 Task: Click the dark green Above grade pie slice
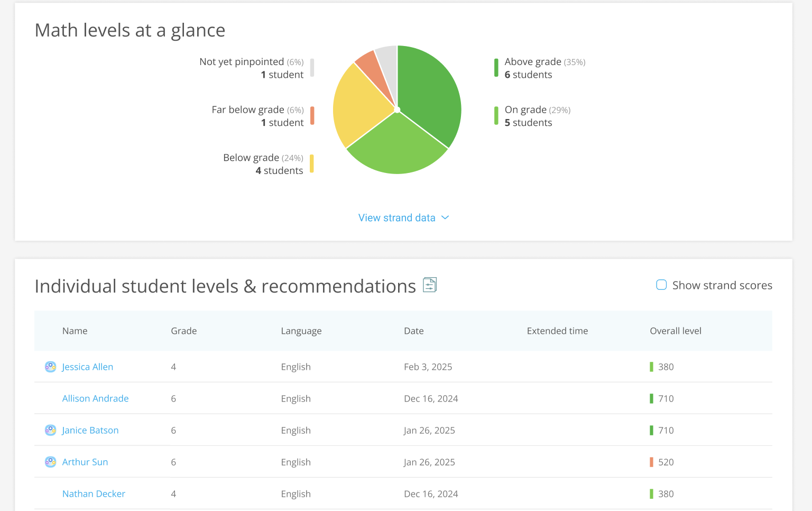click(x=428, y=85)
